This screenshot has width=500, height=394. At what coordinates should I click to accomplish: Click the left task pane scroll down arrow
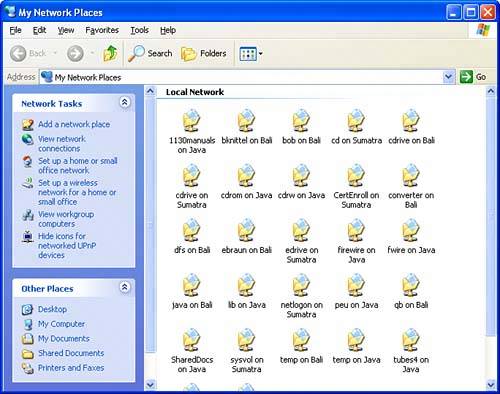[x=150, y=385]
